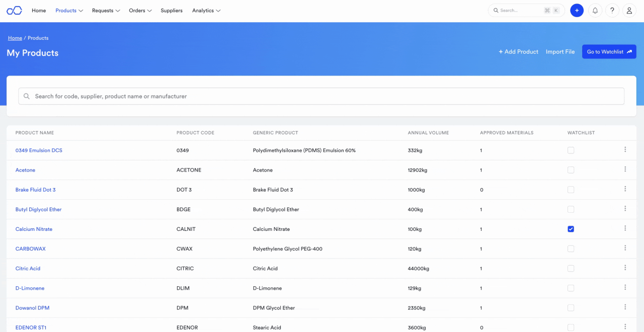
Task: Click the Product Code column header
Action: pos(195,133)
